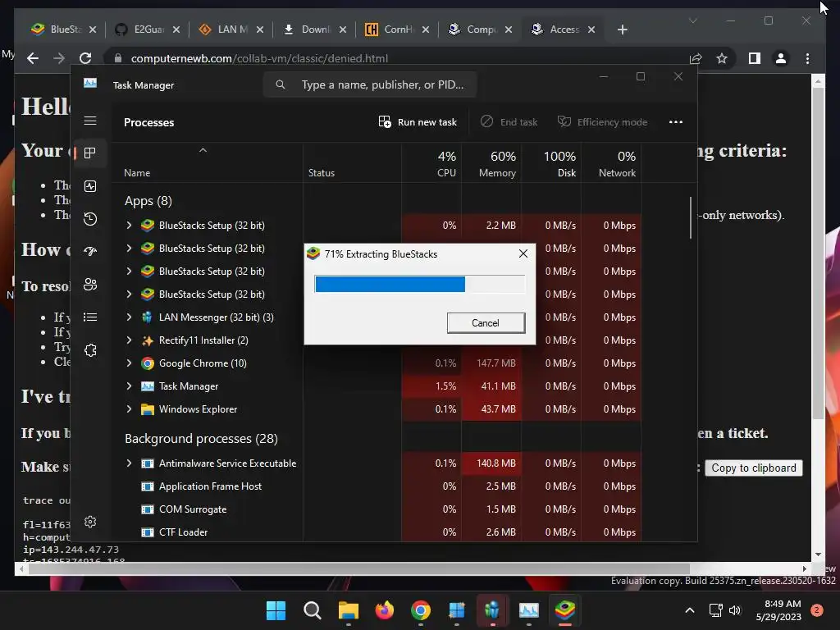Sort processes by Disk column
Viewport: 840px width, 630px height.
coord(551,164)
